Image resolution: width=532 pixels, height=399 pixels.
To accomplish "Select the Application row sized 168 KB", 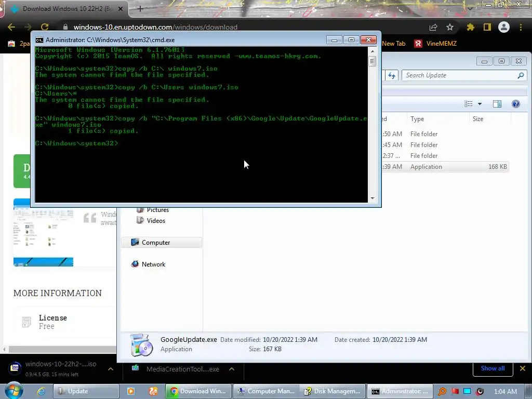I will click(x=445, y=167).
